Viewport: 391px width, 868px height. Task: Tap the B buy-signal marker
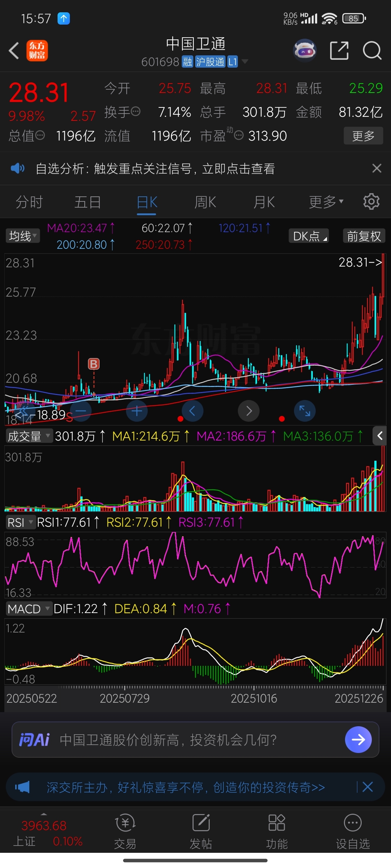point(94,364)
